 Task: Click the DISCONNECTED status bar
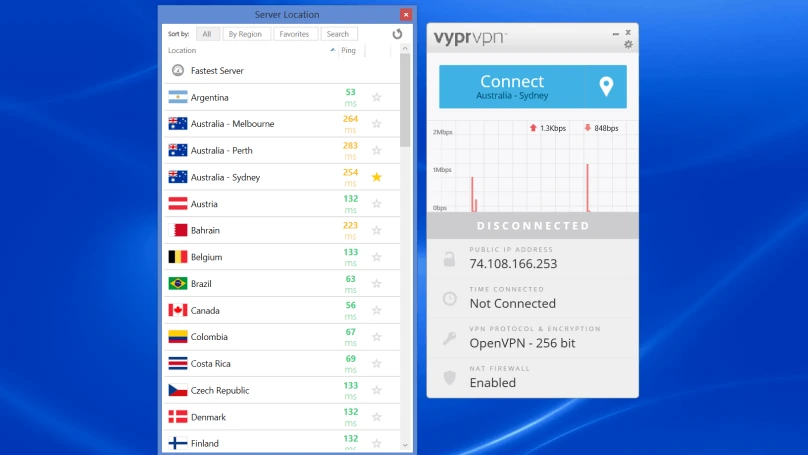[533, 226]
